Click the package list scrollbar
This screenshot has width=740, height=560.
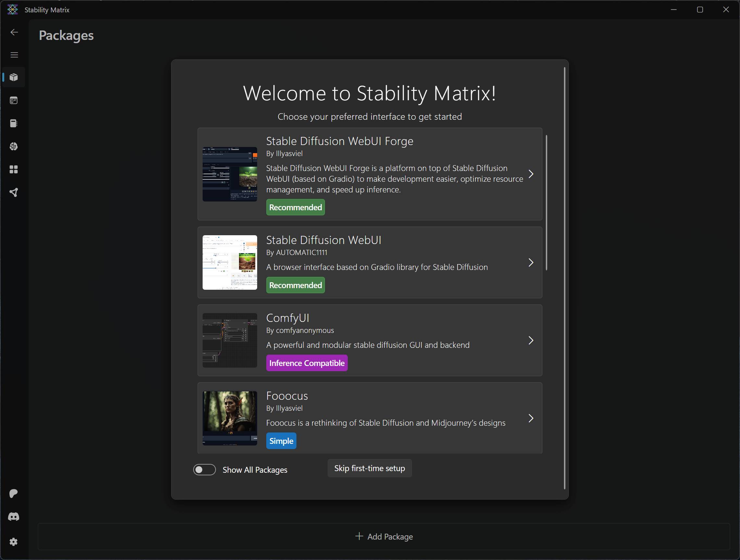(546, 202)
